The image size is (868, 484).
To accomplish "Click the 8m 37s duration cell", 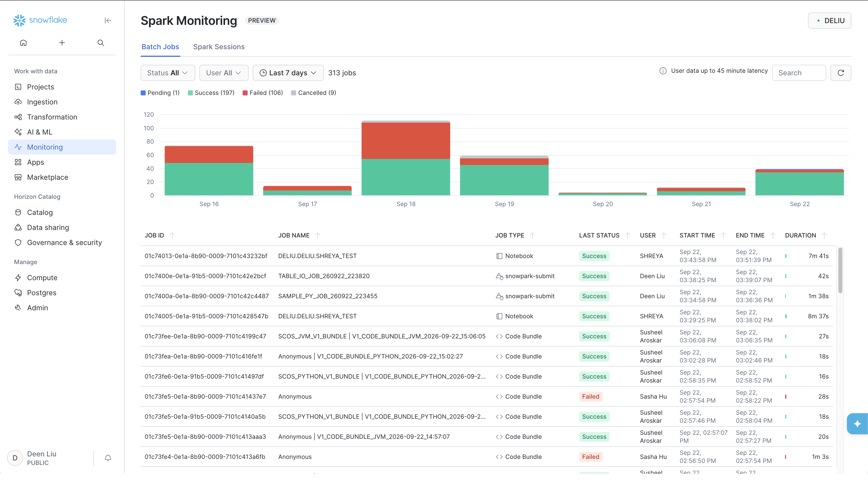I will [x=818, y=316].
